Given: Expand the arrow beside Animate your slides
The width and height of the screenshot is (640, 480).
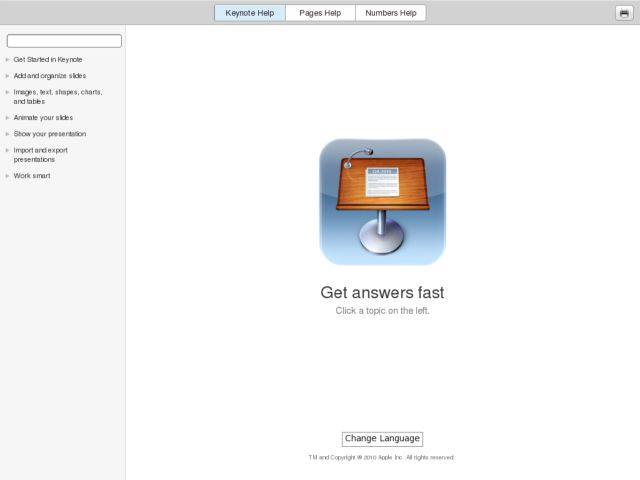Looking at the screenshot, I should coord(8,118).
